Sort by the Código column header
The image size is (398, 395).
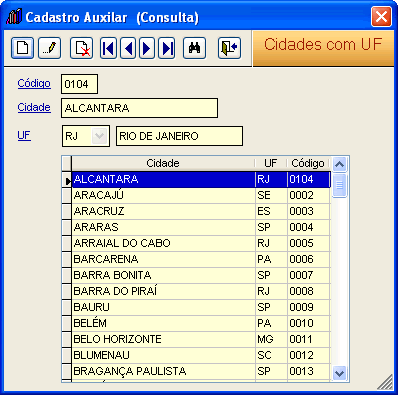pos(308,163)
